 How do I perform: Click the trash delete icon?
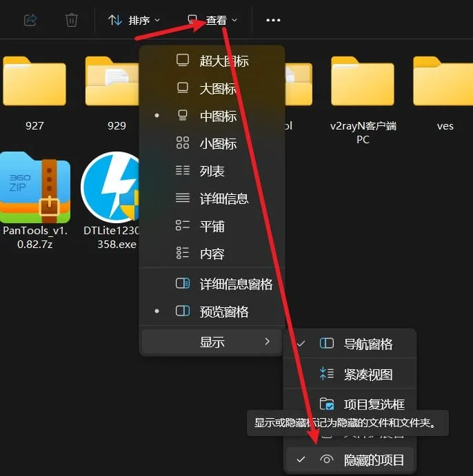[x=72, y=20]
